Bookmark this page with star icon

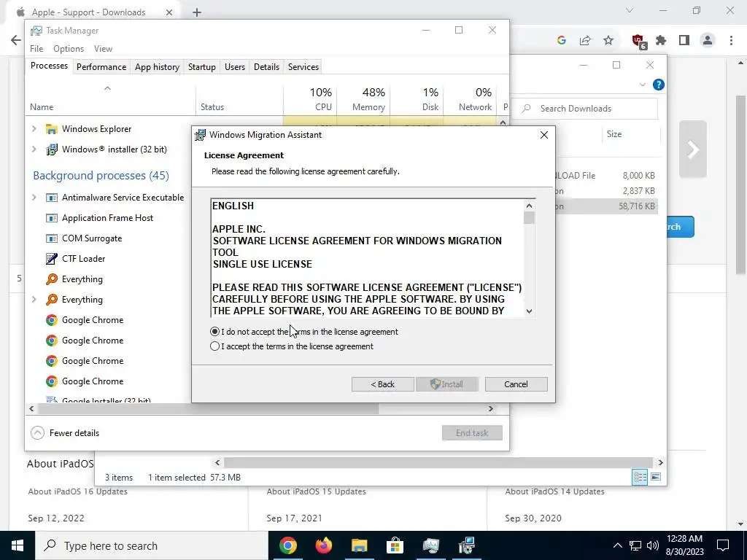[608, 41]
